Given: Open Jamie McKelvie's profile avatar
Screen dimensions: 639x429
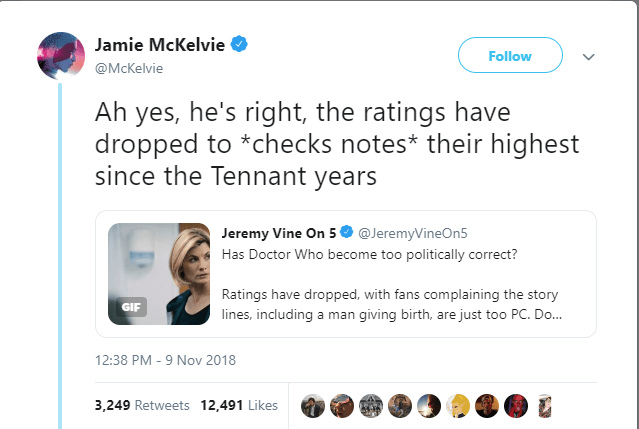Looking at the screenshot, I should (61, 55).
